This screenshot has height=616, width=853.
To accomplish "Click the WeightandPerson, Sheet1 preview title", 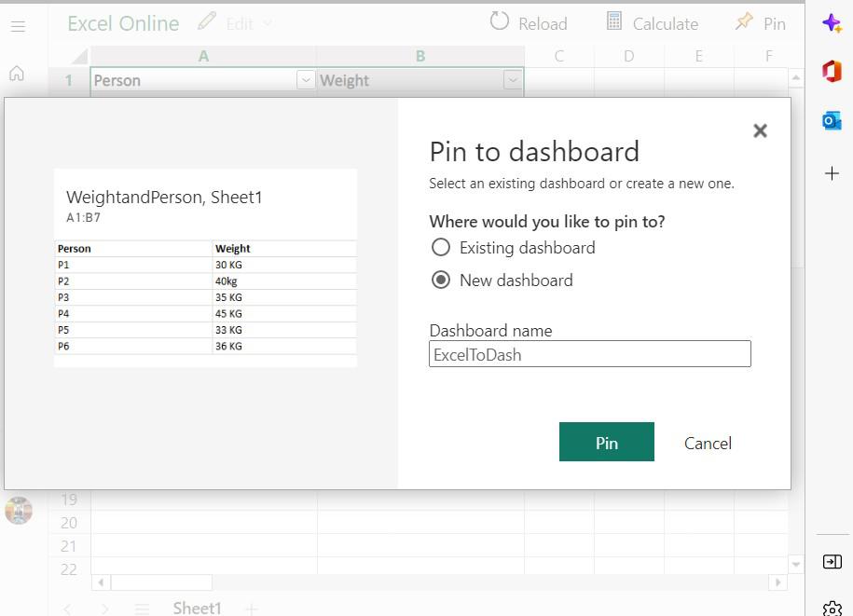I will coord(164,197).
